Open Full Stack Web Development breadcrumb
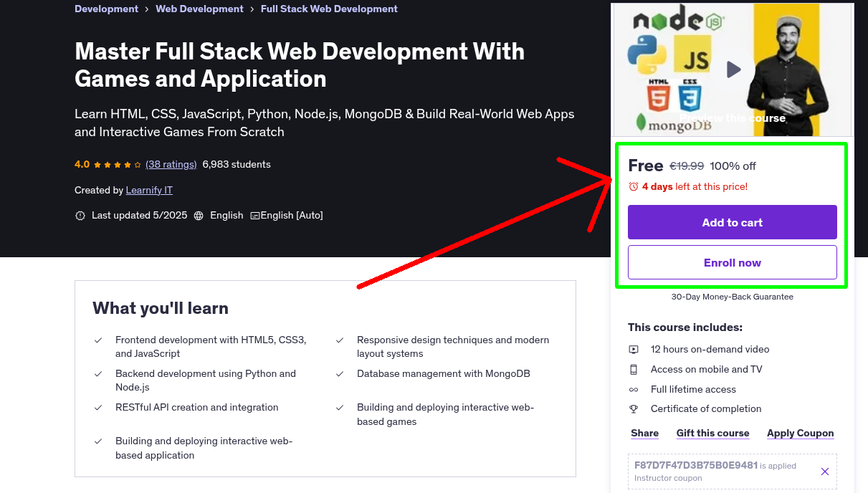This screenshot has width=868, height=493. (x=329, y=9)
